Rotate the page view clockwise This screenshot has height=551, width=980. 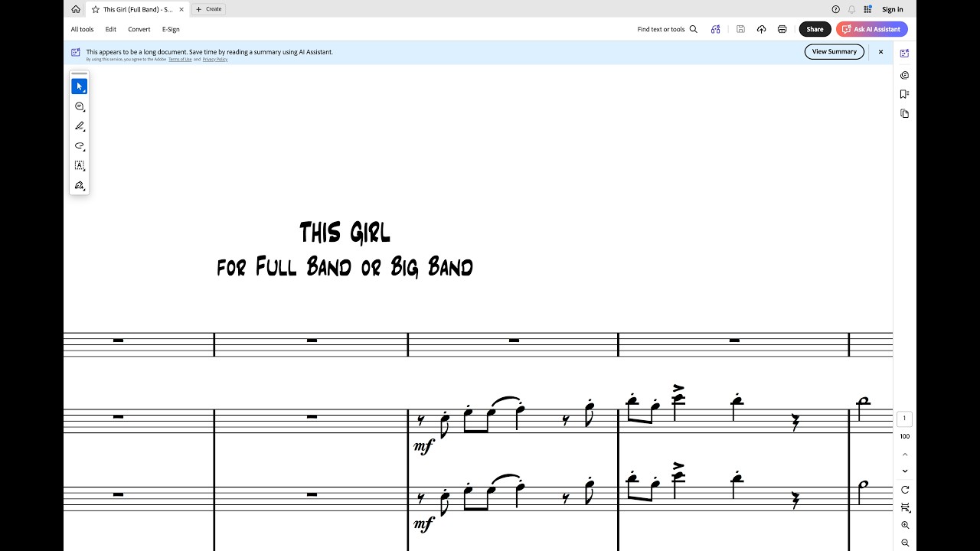(905, 490)
